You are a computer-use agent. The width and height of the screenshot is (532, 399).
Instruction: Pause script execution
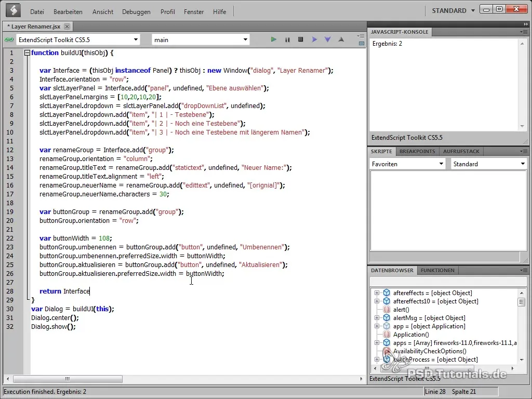pyautogui.click(x=287, y=39)
